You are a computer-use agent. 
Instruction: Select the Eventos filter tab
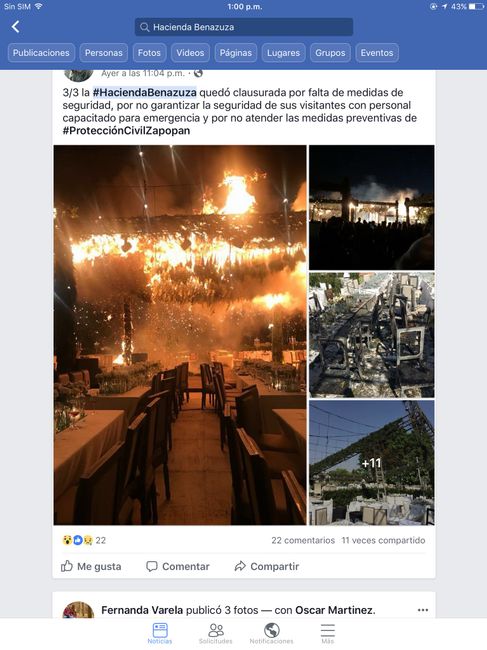(x=377, y=53)
